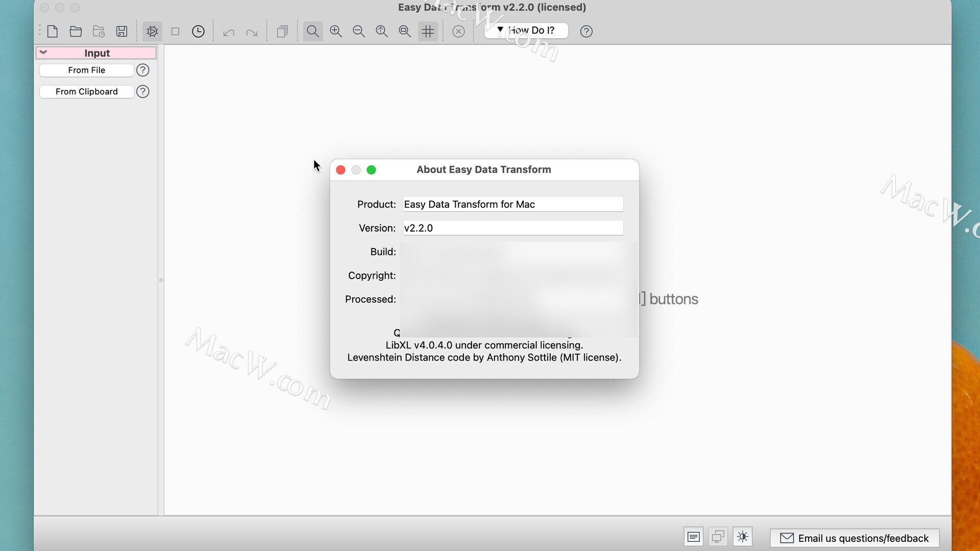The height and width of the screenshot is (551, 980).
Task: Zoom in with the plus magnifier
Action: [336, 32]
